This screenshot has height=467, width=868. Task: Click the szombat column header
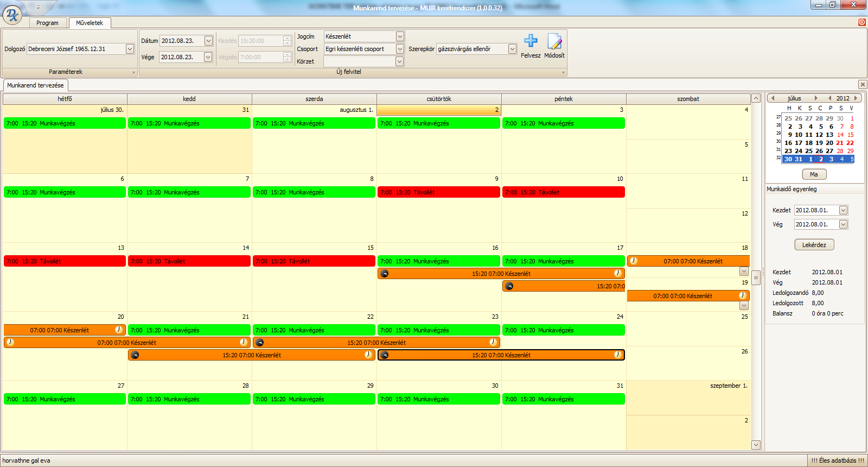click(688, 99)
